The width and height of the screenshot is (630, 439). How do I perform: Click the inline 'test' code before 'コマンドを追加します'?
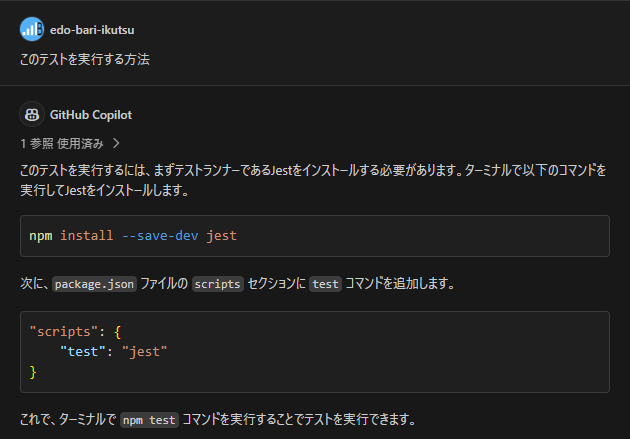[x=326, y=283]
